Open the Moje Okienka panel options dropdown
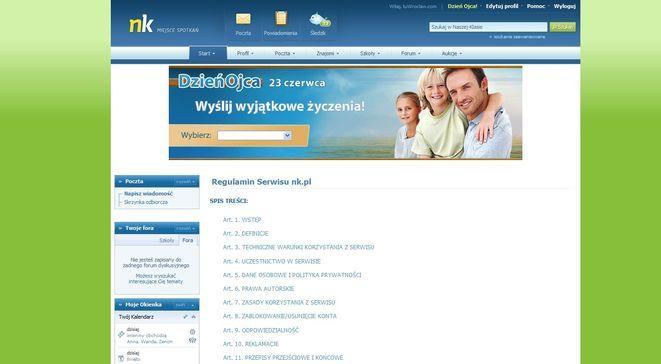The image size is (661, 364). 185,305
